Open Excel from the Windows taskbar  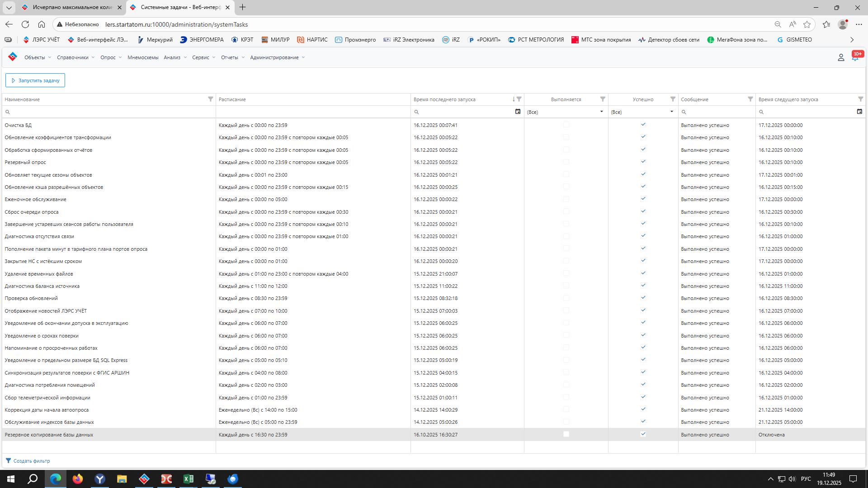[x=188, y=479]
